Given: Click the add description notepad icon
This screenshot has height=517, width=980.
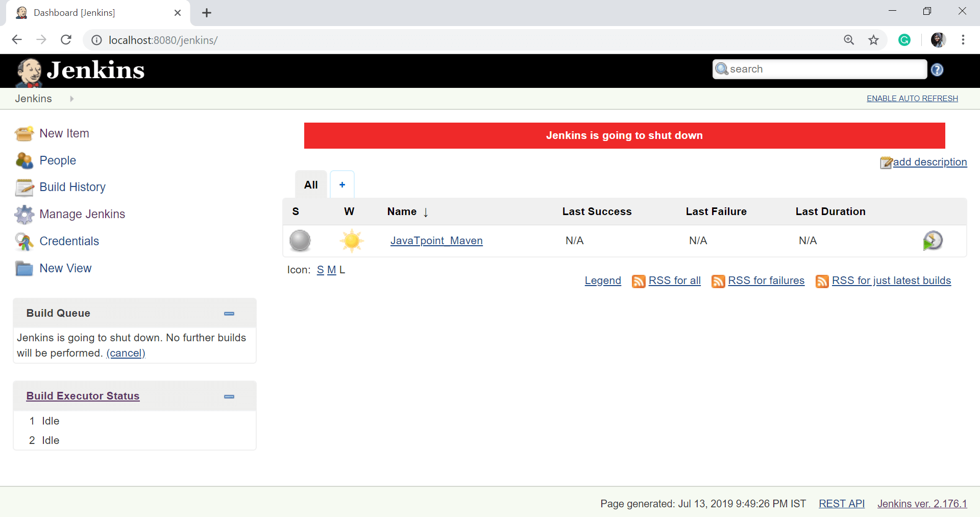Looking at the screenshot, I should coord(886,162).
